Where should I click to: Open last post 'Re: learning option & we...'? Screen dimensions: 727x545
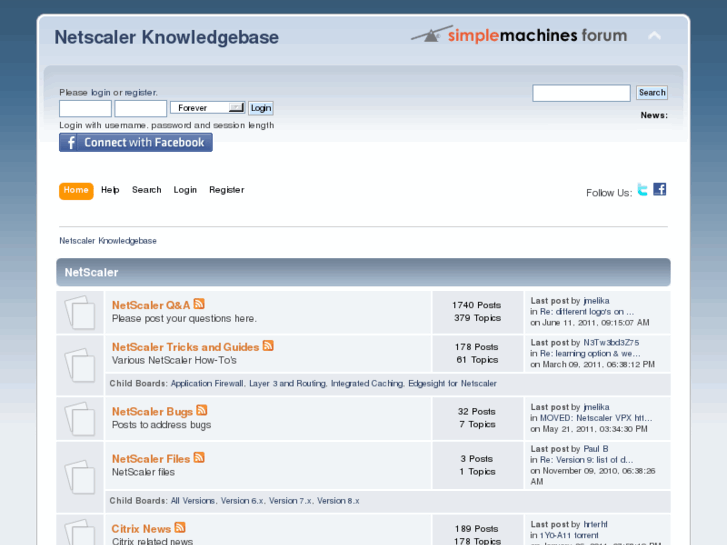tap(590, 353)
